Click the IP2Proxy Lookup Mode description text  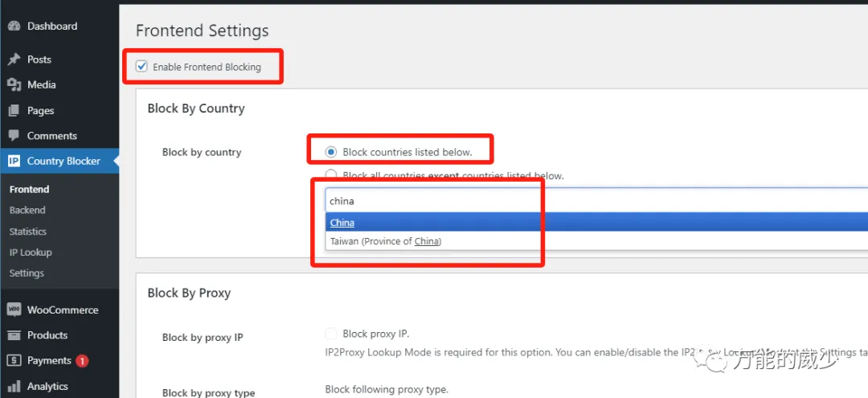click(x=596, y=352)
